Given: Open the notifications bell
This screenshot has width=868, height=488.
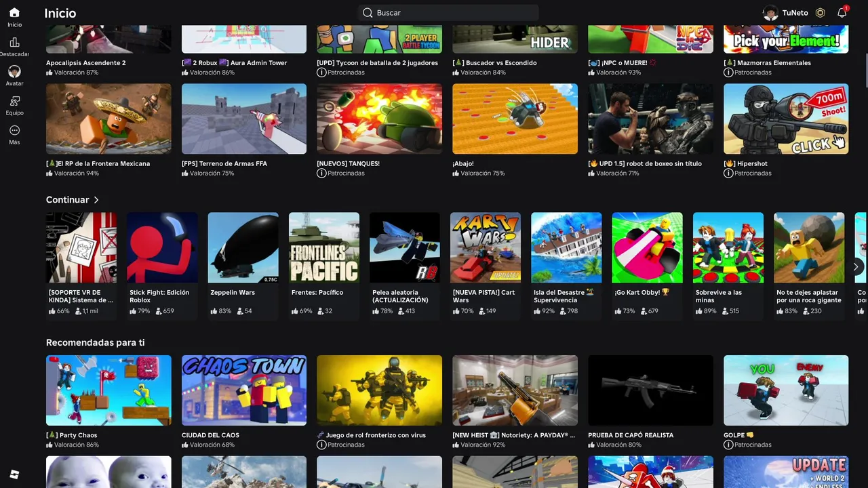Looking at the screenshot, I should pyautogui.click(x=842, y=13).
